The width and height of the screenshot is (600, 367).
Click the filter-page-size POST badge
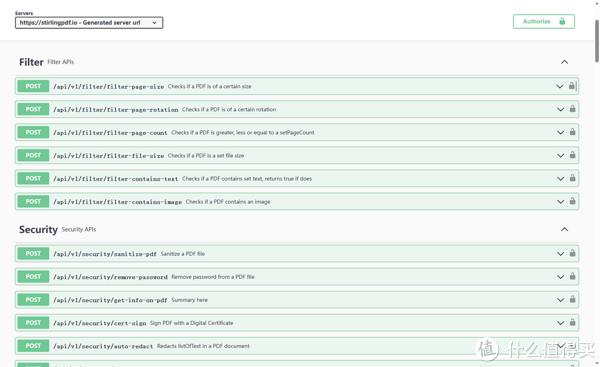coord(33,86)
